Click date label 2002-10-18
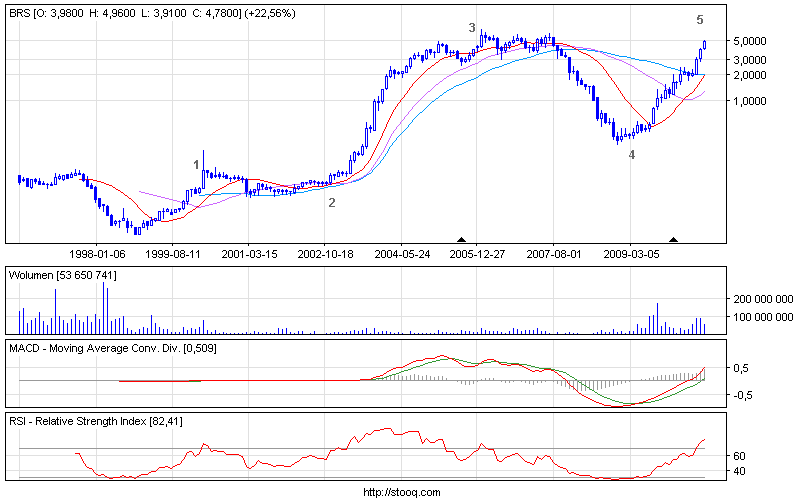Image resolution: width=800 pixels, height=500 pixels. [x=326, y=254]
